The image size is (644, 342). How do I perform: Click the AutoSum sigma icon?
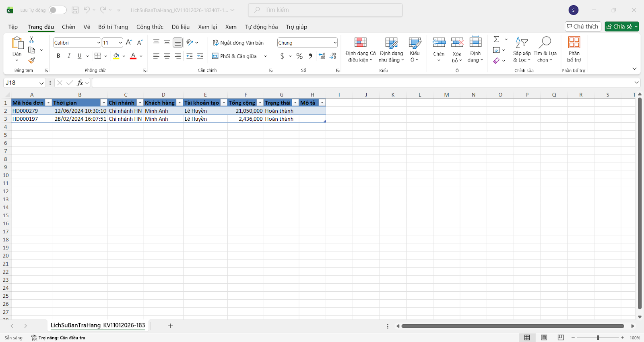coord(497,39)
